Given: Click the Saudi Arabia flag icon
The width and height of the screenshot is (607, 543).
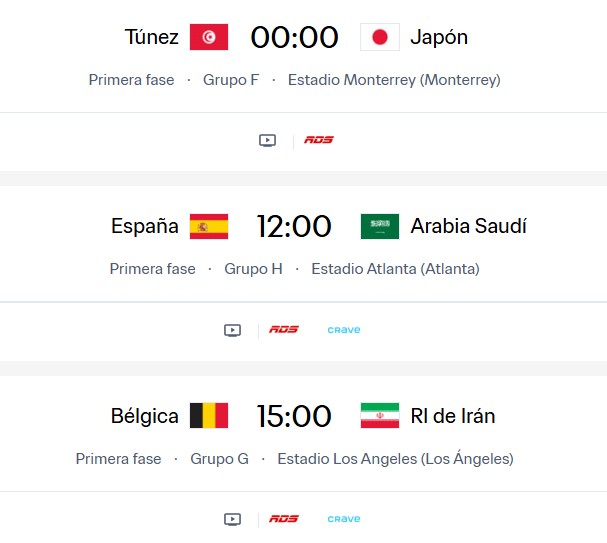Looking at the screenshot, I should click(379, 226).
